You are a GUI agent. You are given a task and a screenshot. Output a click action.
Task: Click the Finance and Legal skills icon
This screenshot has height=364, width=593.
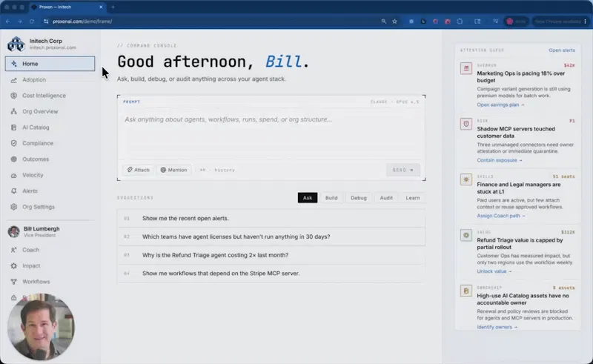pos(466,179)
